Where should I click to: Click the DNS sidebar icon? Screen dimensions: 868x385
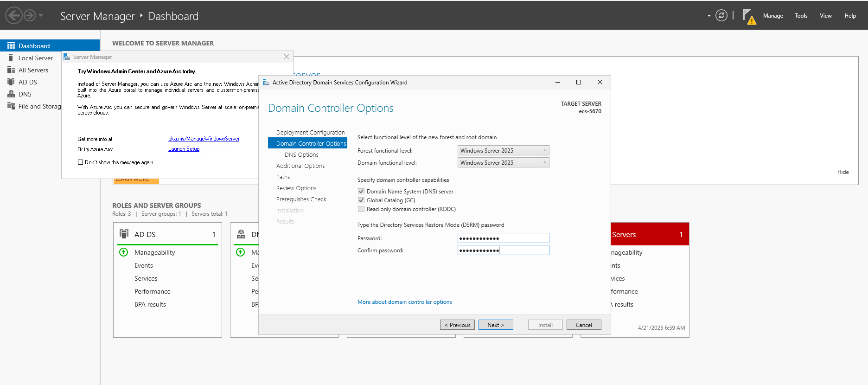pos(11,94)
